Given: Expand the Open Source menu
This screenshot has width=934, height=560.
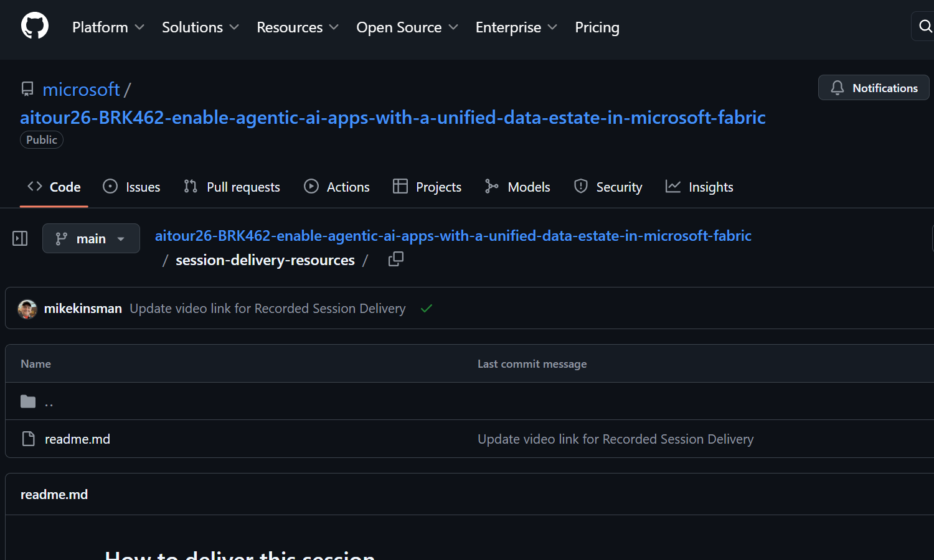Looking at the screenshot, I should point(407,27).
